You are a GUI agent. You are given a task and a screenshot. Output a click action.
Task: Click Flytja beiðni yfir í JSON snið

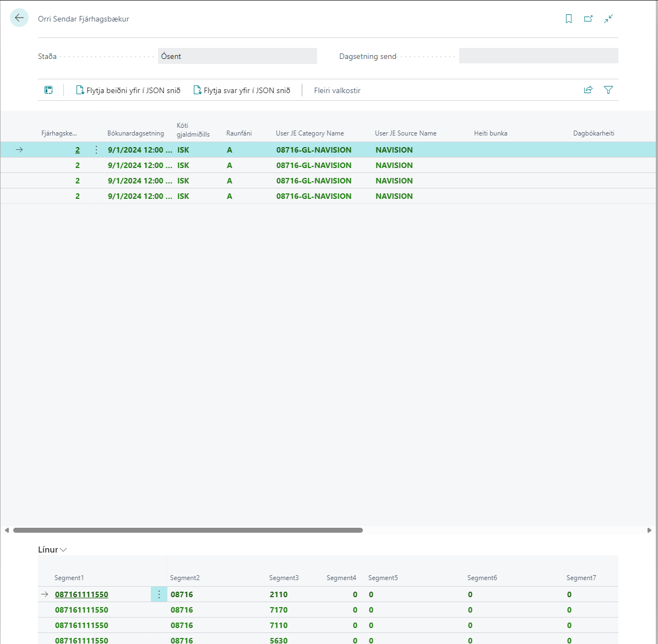pyautogui.click(x=128, y=90)
